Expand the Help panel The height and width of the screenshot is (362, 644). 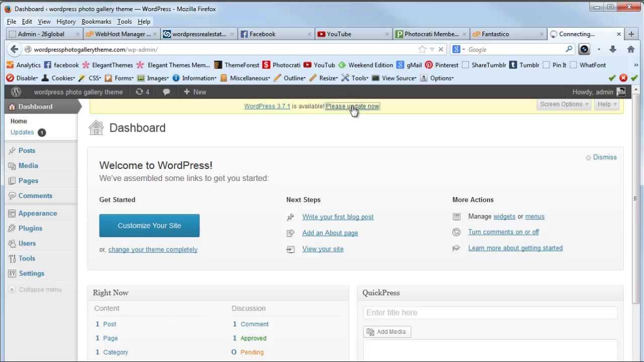click(x=606, y=104)
